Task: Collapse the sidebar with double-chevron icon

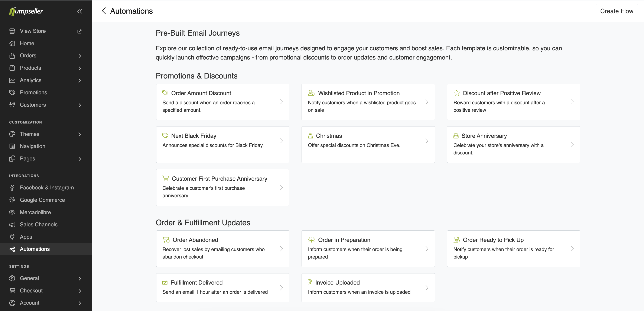Action: pos(79,11)
